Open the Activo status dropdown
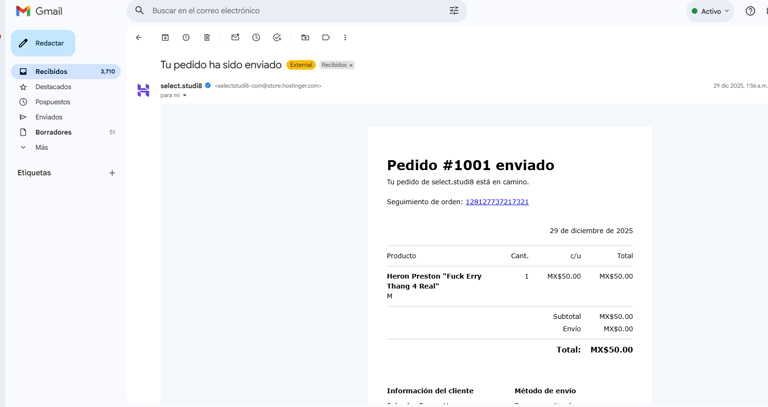Image resolution: width=768 pixels, height=407 pixels. coord(710,11)
